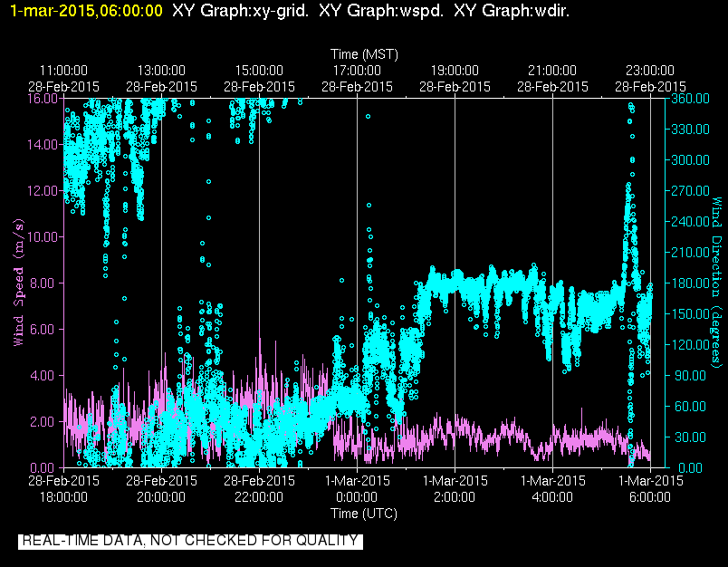Click the 330.00 wind direction tick label
This screenshot has height=567, width=728.
pos(690,130)
